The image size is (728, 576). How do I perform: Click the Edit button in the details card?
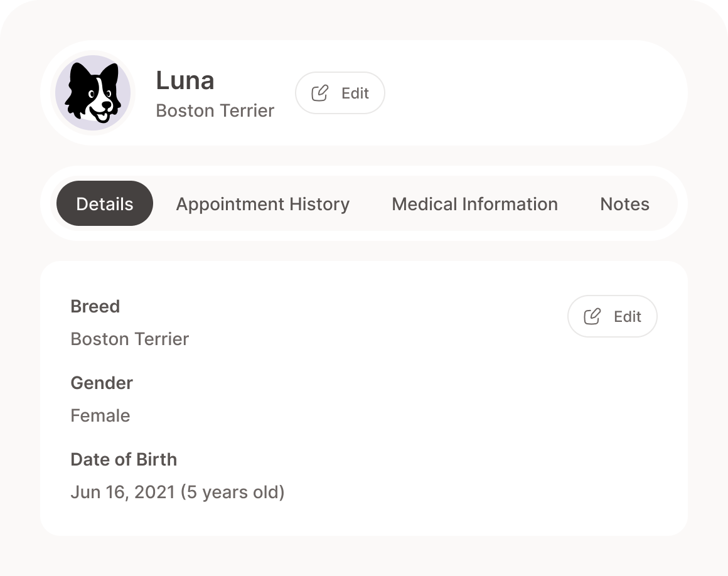tap(612, 316)
